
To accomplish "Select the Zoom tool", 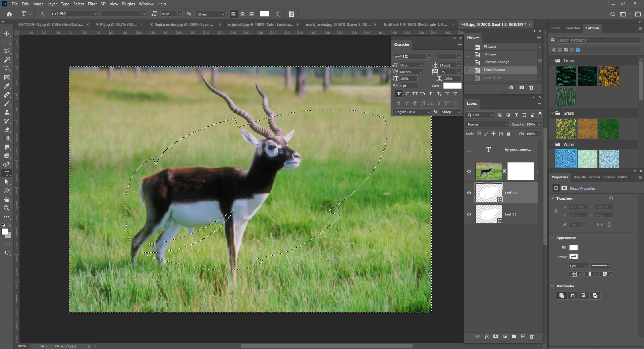I will tap(7, 208).
